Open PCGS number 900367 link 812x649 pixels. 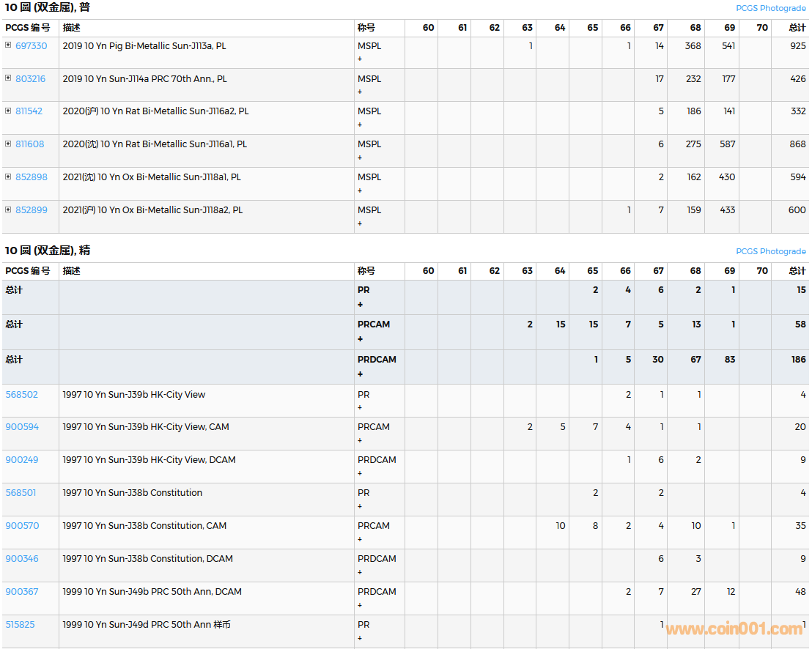[x=22, y=591]
